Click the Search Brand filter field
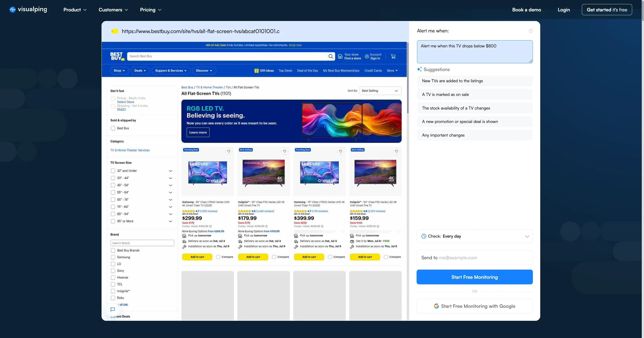Image resolution: width=644 pixels, height=338 pixels. pyautogui.click(x=142, y=243)
